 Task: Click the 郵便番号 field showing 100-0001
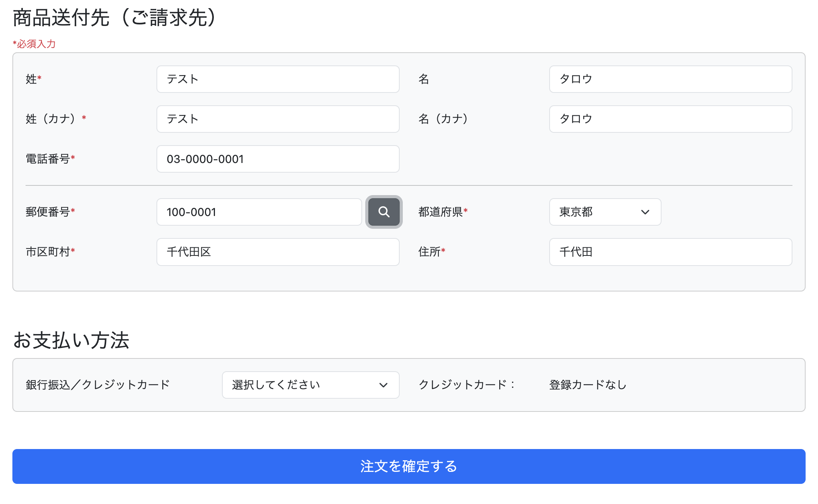[259, 212]
